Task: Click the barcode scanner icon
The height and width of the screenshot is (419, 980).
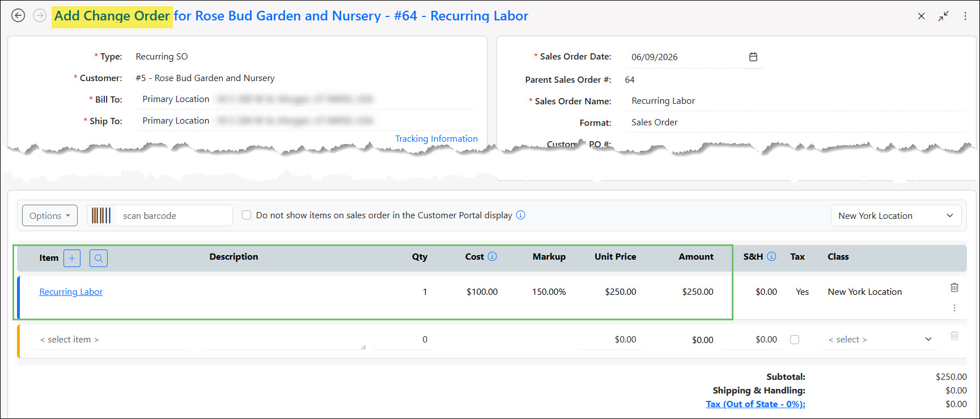Action: click(101, 215)
